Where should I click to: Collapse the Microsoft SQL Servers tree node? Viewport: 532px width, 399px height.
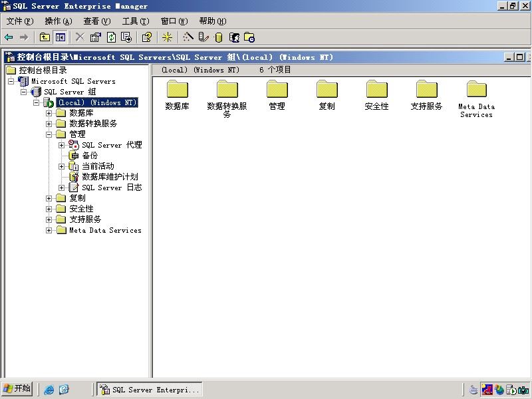point(11,81)
